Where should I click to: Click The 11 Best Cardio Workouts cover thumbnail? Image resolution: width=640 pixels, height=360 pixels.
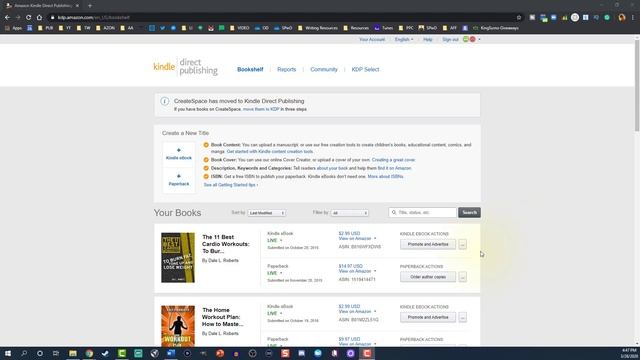(x=178, y=258)
